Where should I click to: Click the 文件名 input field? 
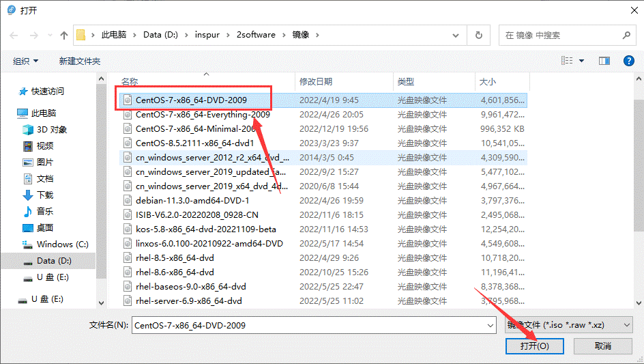pos(307,326)
